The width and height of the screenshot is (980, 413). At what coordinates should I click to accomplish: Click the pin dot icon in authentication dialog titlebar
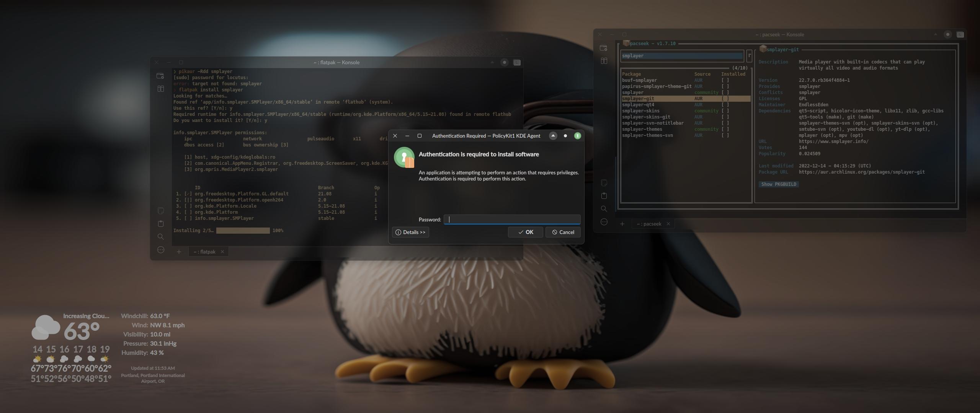[565, 136]
